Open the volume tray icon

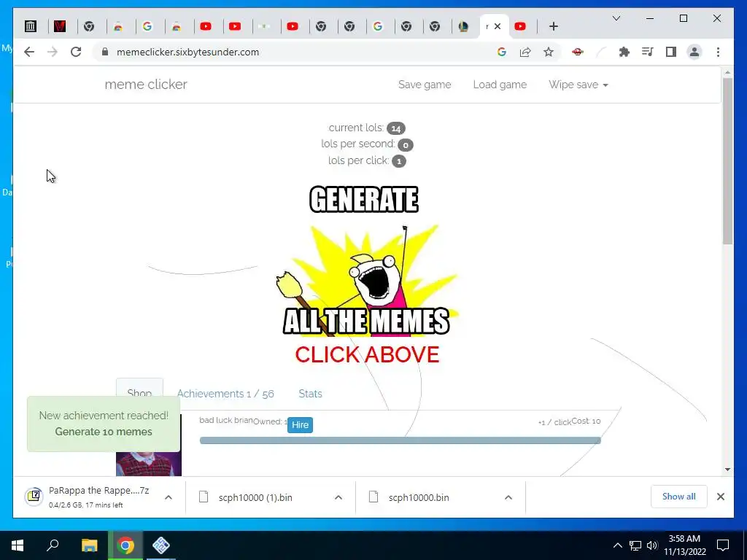(652, 545)
